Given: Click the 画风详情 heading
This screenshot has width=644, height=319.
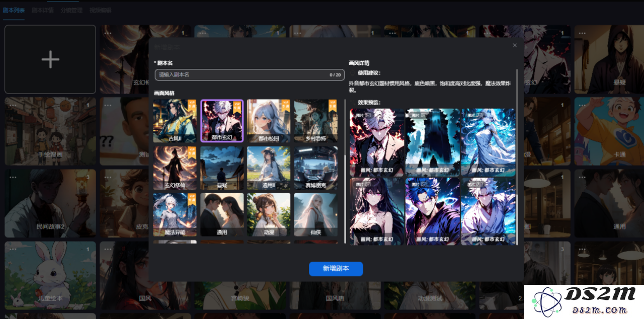Looking at the screenshot, I should [x=359, y=63].
